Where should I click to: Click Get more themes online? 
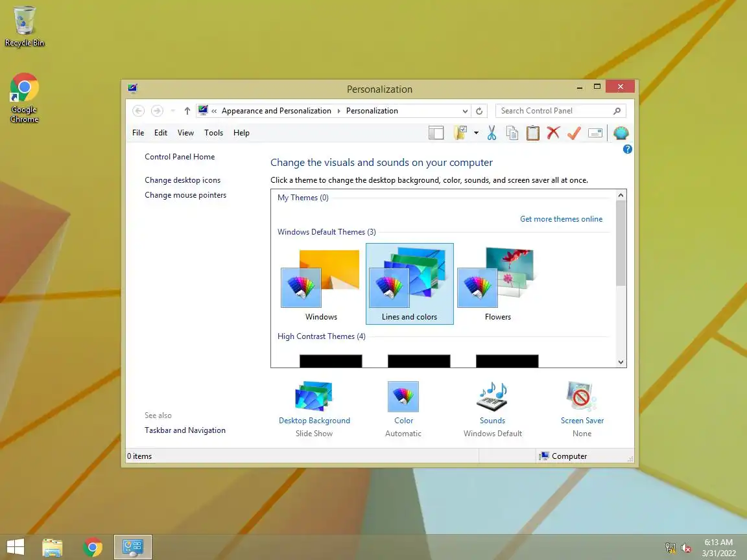561,219
